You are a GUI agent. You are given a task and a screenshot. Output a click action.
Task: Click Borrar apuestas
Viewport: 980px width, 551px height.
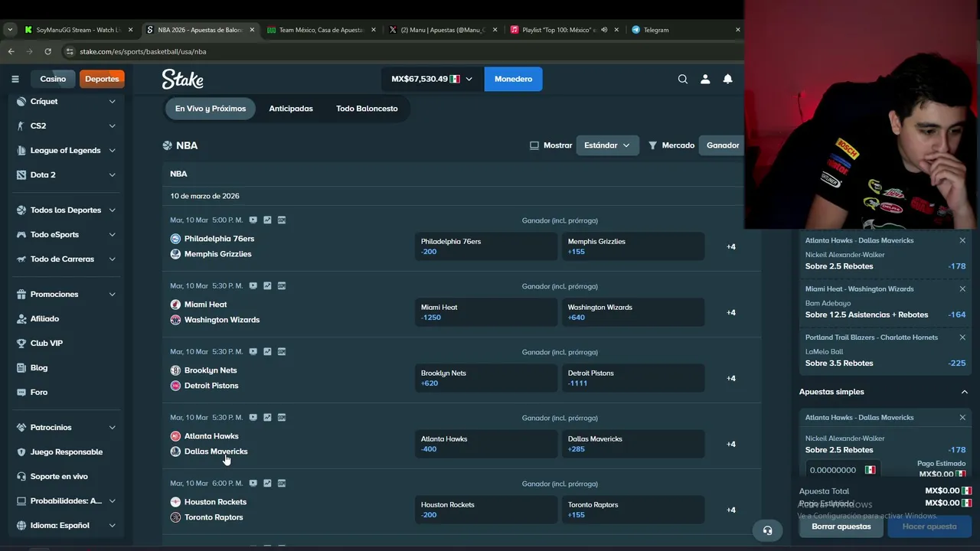click(x=841, y=527)
